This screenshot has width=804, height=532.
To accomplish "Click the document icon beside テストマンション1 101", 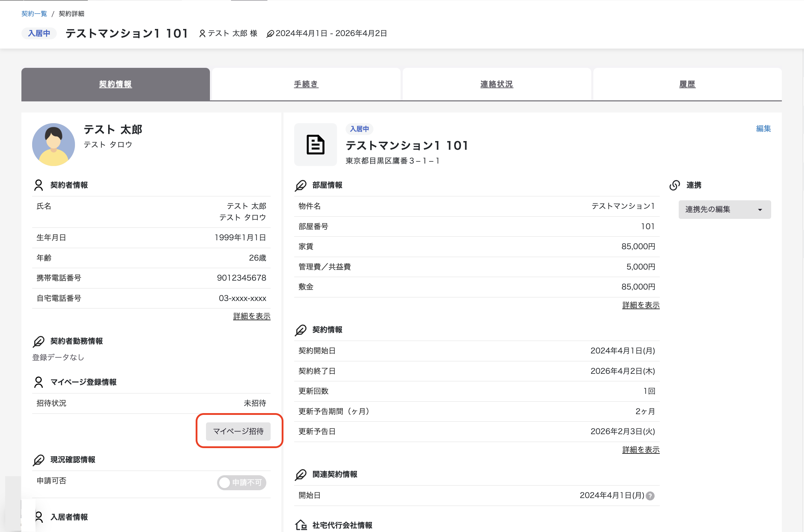I will pyautogui.click(x=316, y=145).
